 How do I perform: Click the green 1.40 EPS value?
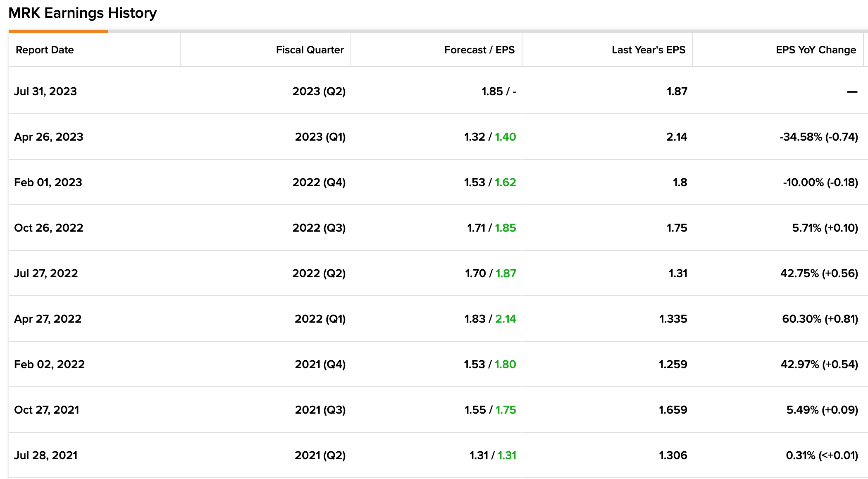(x=506, y=137)
